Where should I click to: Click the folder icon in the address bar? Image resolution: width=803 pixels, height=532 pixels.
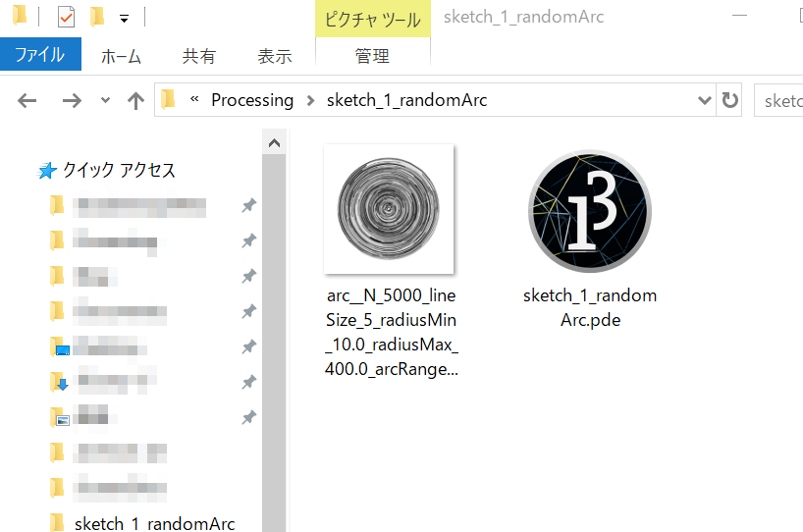click(168, 99)
